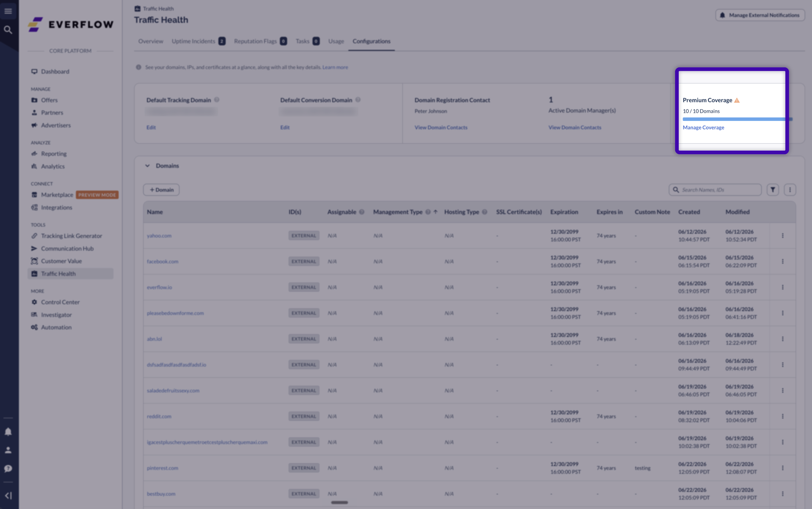Click Hosting Type column info icon
The height and width of the screenshot is (509, 812).
[485, 212]
